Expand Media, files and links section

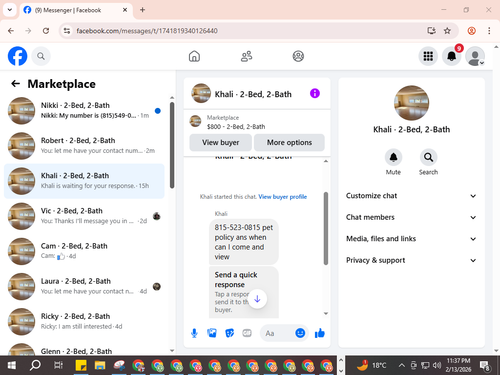click(411, 239)
